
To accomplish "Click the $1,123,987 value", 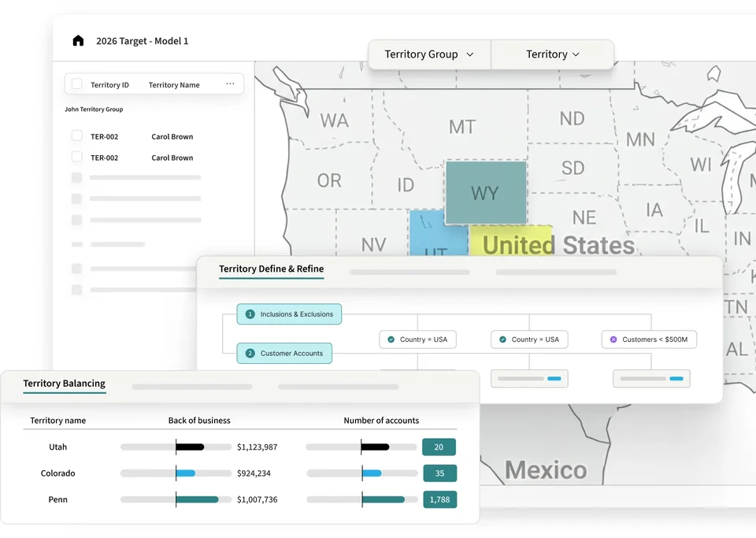I will coord(257,447).
